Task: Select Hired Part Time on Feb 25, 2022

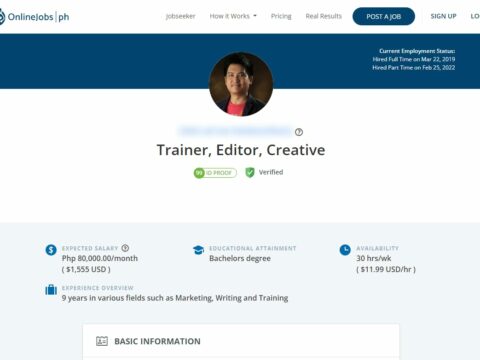Action: coord(414,68)
